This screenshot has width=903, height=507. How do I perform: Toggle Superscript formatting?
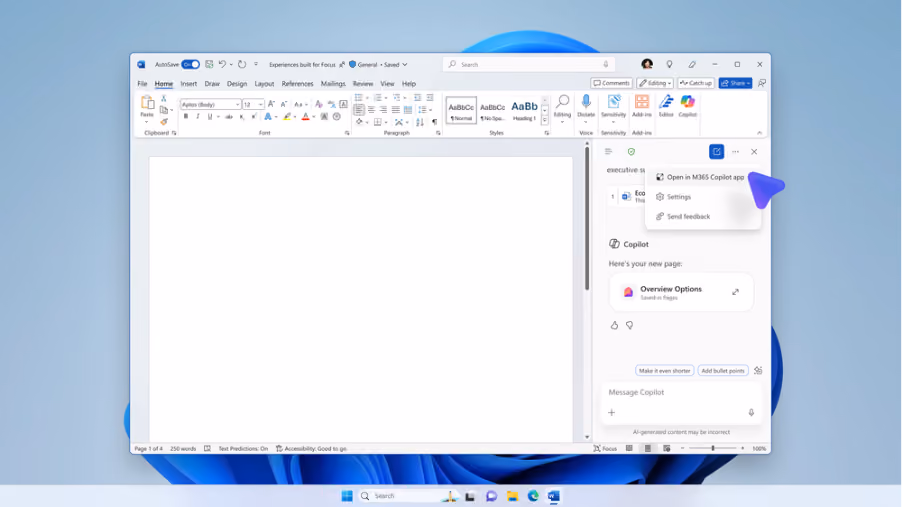coord(254,117)
